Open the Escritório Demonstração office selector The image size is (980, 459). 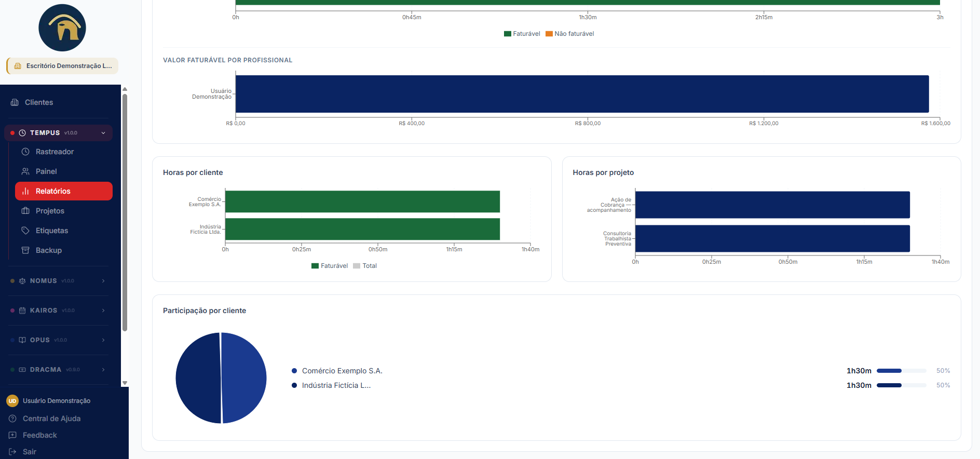[x=62, y=66]
